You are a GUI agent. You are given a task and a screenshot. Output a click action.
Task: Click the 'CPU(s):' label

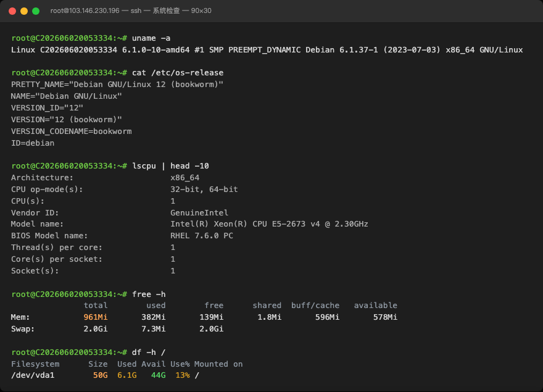28,201
